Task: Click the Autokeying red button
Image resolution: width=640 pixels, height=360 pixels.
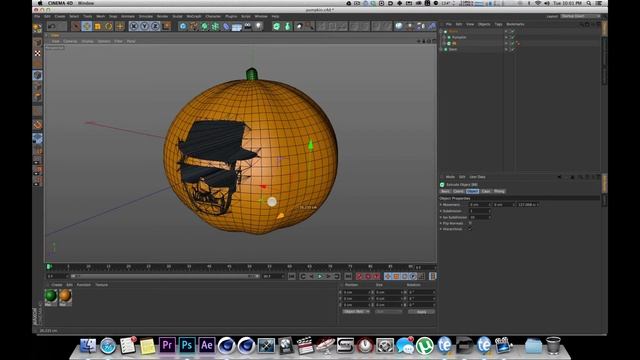Action: (368, 276)
